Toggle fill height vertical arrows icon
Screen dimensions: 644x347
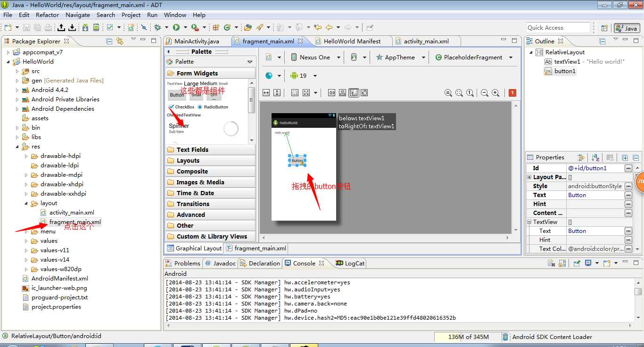click(x=277, y=93)
